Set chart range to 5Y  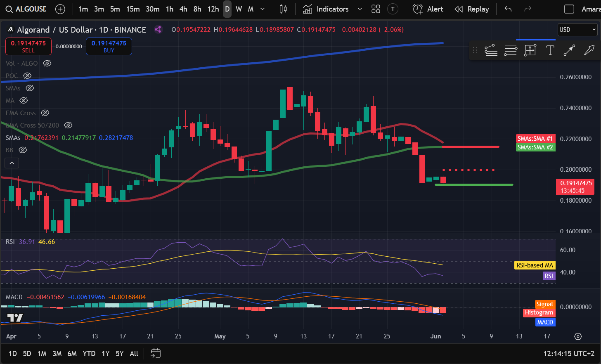coord(120,354)
